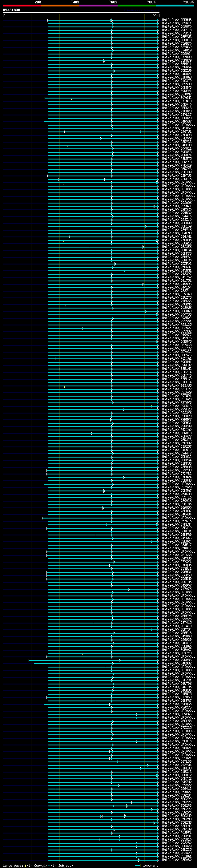Image resolution: width=197 pixels, height=868 pixels.
Task: Open hit UniRef100_B2VWC9
Action: [177, 47]
